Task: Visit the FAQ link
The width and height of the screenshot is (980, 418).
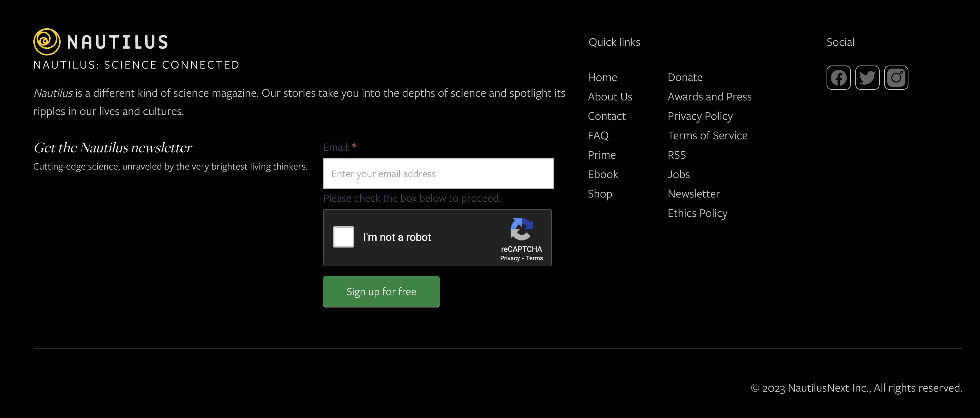Action: pos(598,136)
